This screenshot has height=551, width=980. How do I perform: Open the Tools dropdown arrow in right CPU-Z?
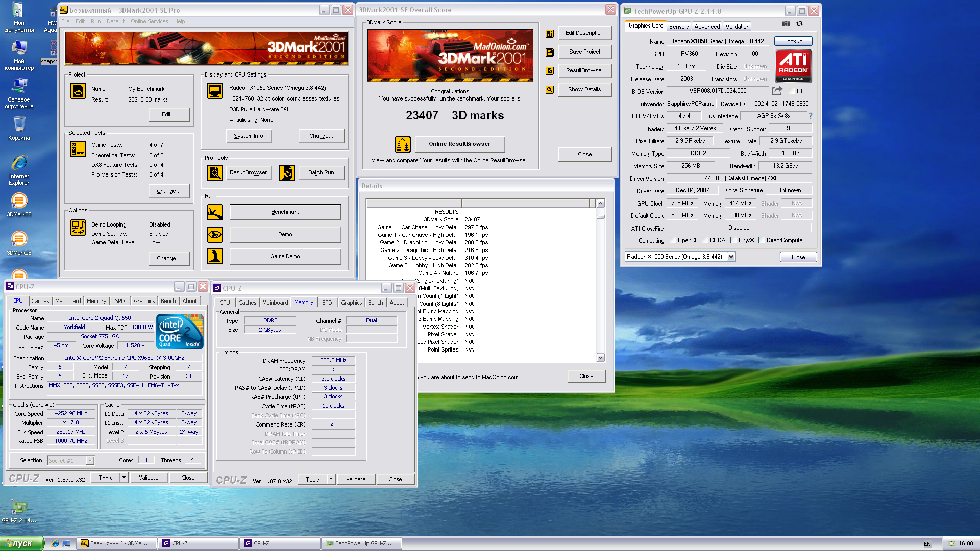pos(330,479)
